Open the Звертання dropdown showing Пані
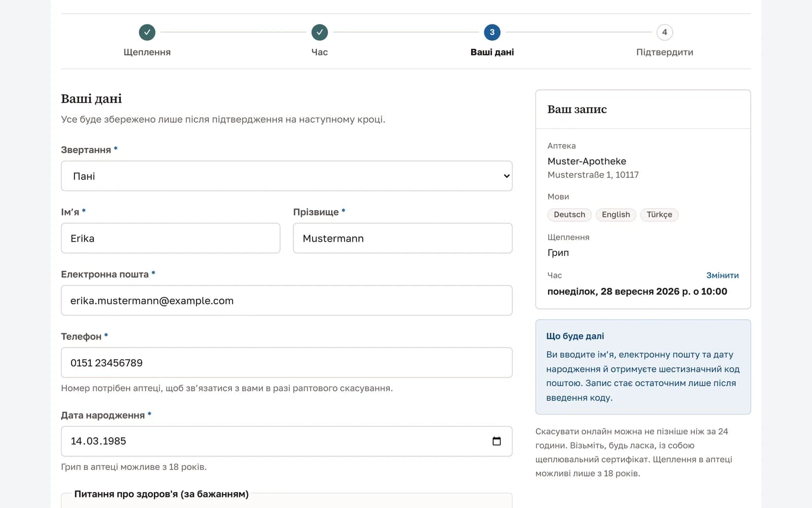812x508 pixels. [287, 176]
